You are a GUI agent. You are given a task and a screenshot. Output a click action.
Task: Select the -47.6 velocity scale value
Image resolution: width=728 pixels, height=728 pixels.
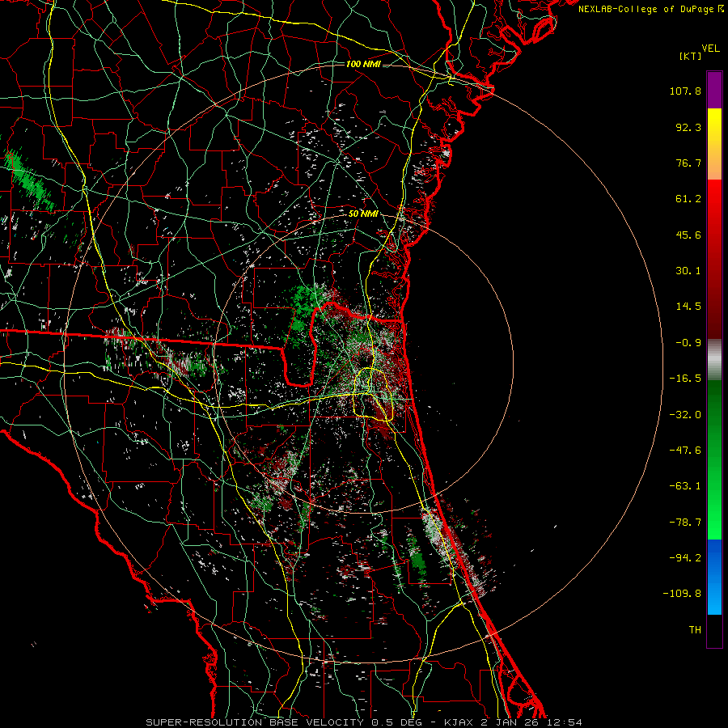685,451
